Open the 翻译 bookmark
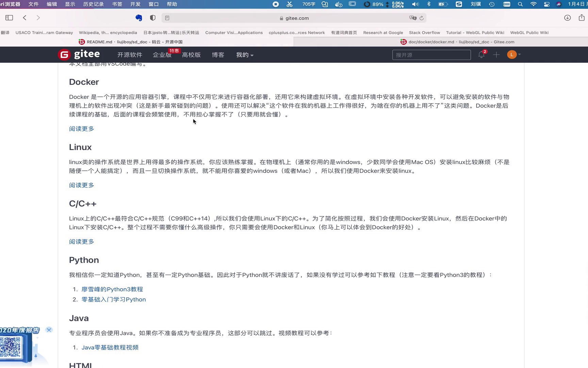 click(x=5, y=33)
